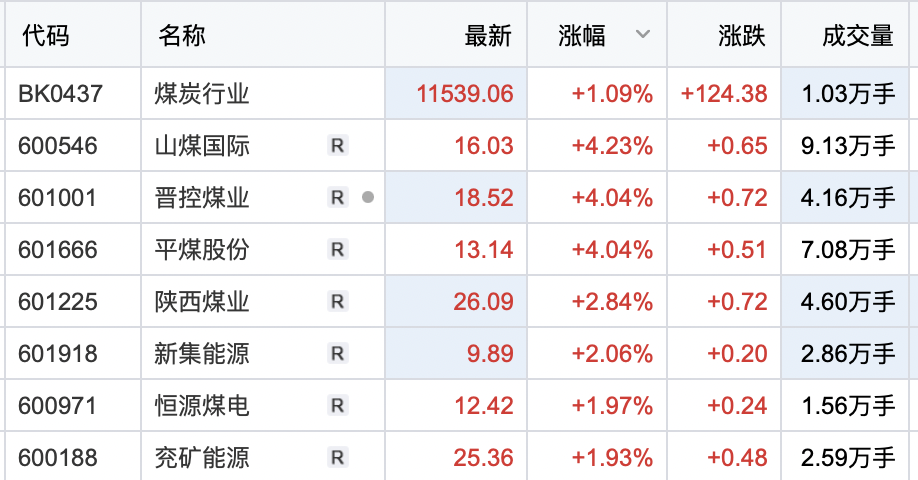Sort by 成交量 column header
The width and height of the screenshot is (918, 480).
[x=857, y=36]
